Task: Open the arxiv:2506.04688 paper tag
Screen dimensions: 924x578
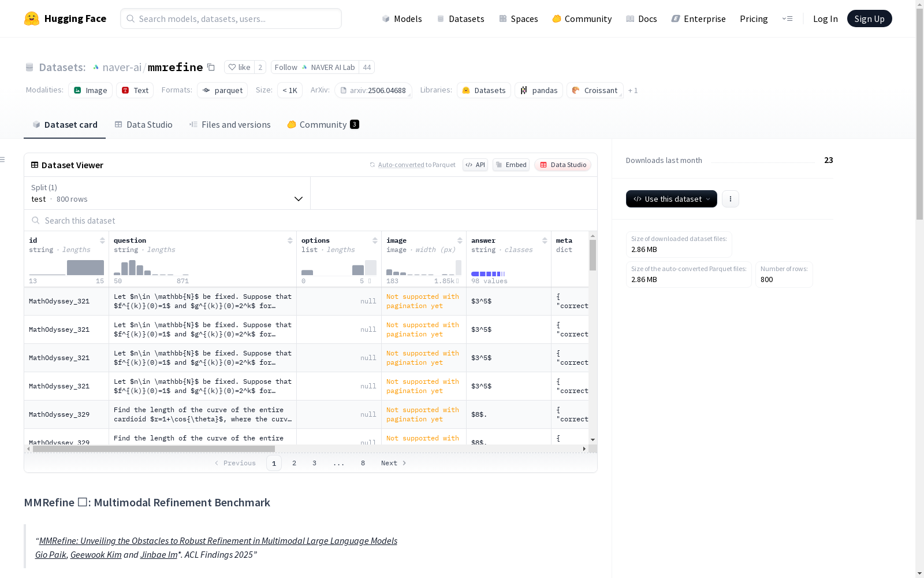Action: [x=373, y=90]
